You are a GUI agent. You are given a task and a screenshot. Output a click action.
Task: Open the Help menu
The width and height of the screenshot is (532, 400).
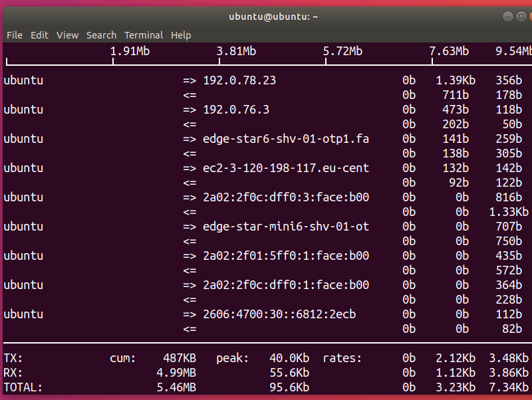[181, 35]
